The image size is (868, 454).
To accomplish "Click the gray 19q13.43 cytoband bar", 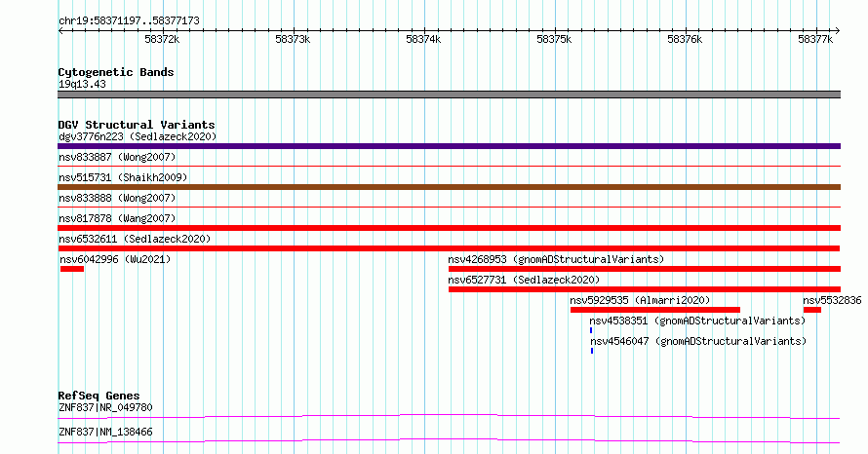I will click(449, 95).
